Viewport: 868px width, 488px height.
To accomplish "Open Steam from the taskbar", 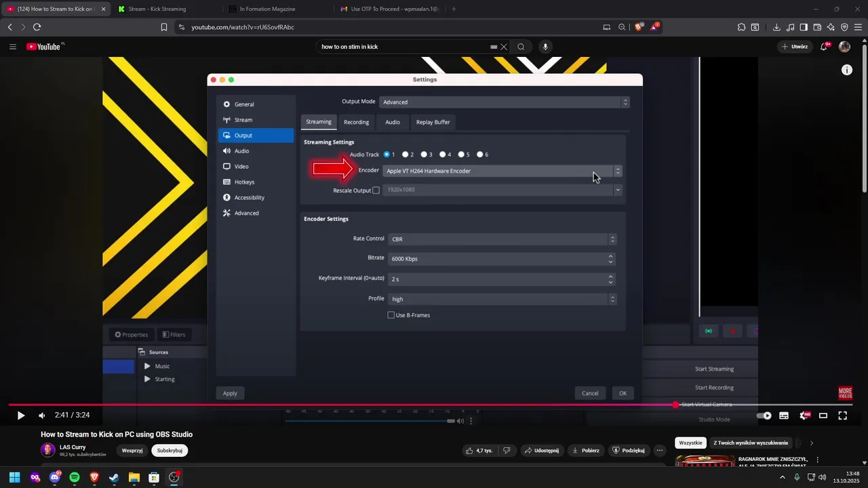I will pos(114,477).
